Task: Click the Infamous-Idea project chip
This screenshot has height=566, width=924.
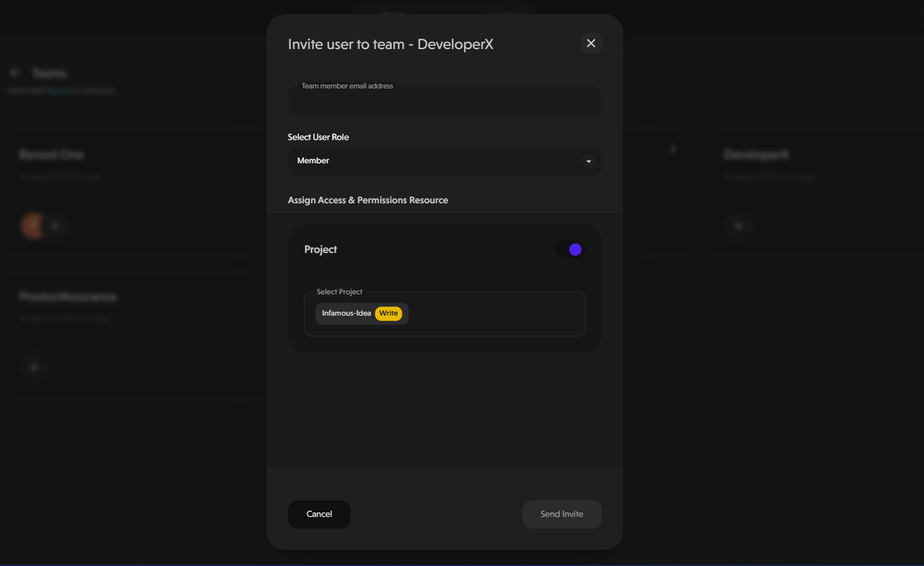Action: pyautogui.click(x=347, y=314)
